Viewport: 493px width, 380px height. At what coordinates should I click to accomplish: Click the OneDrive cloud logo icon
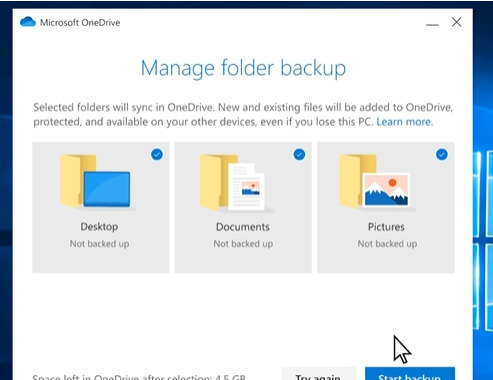(x=28, y=22)
